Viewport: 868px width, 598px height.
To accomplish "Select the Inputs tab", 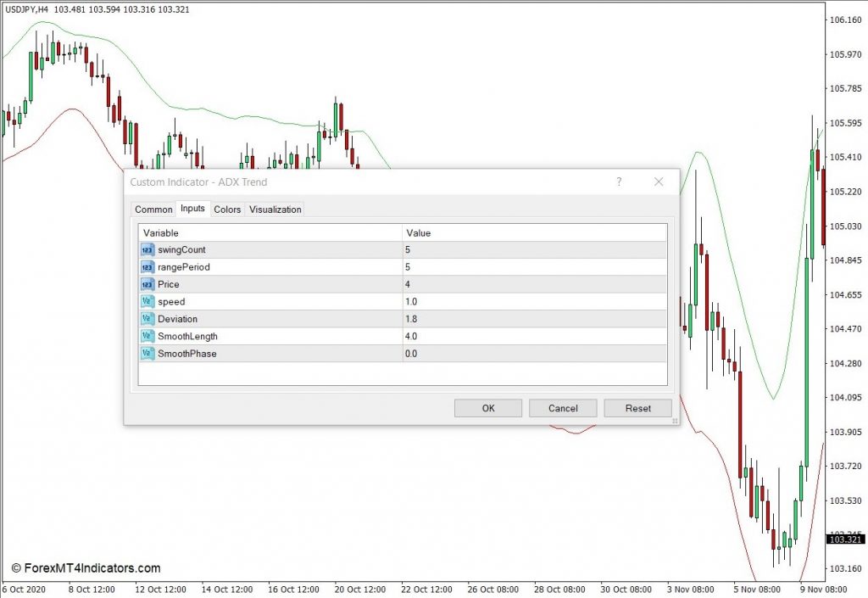I will click(192, 208).
